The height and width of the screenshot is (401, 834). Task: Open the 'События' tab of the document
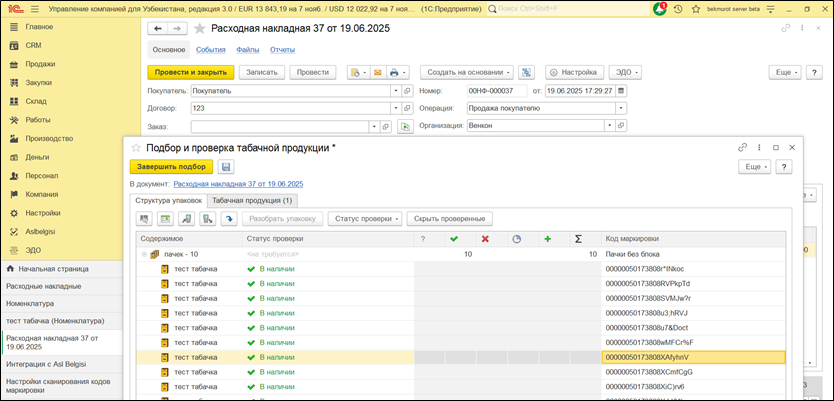point(210,49)
